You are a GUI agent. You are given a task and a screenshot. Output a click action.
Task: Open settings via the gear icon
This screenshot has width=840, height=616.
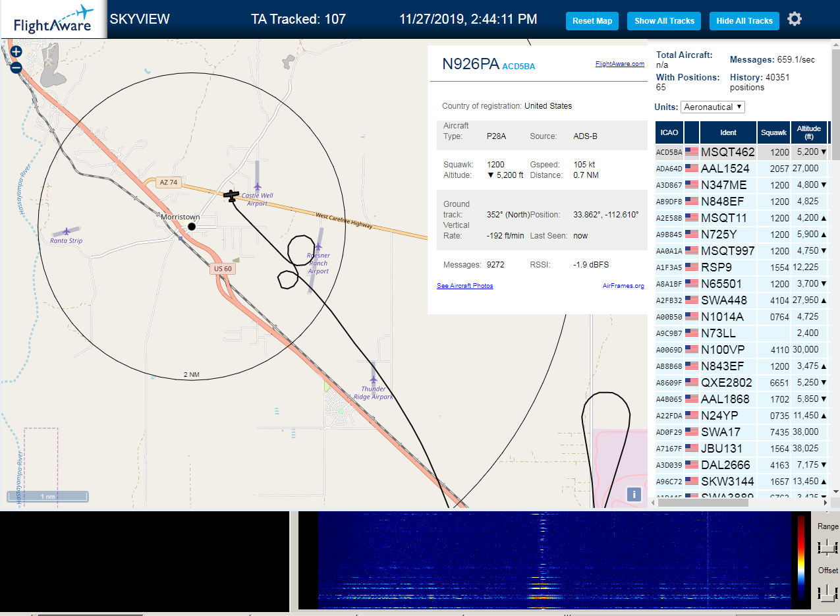click(x=795, y=19)
